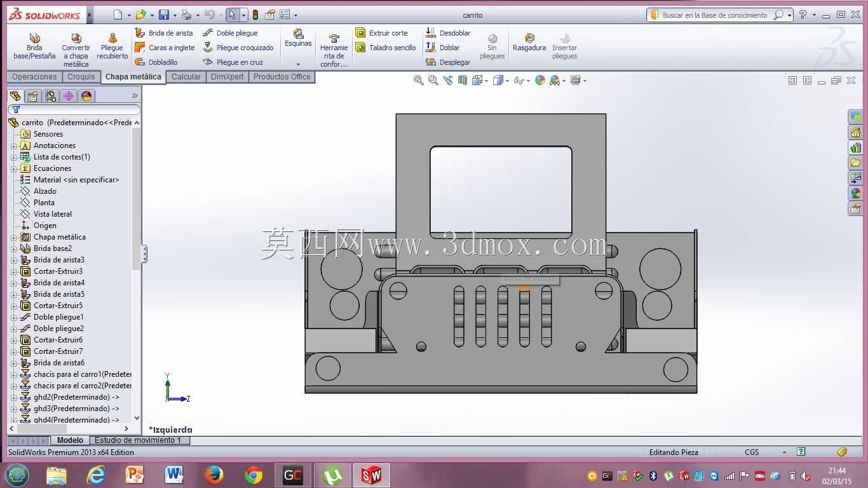Toggle the Select cursor tool
The height and width of the screenshot is (488, 868).
233,15
